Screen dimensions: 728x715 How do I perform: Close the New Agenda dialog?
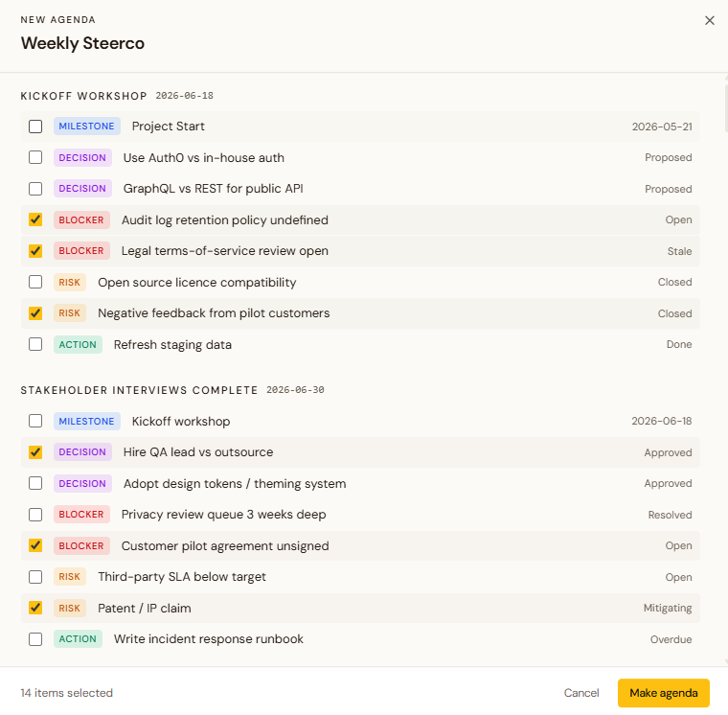point(709,20)
